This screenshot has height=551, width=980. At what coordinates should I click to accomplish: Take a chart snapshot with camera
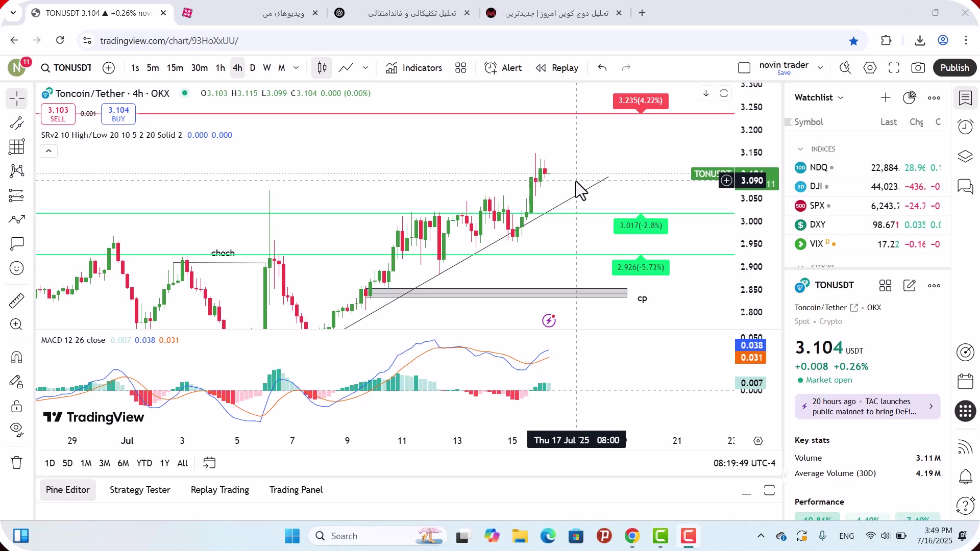click(x=918, y=68)
